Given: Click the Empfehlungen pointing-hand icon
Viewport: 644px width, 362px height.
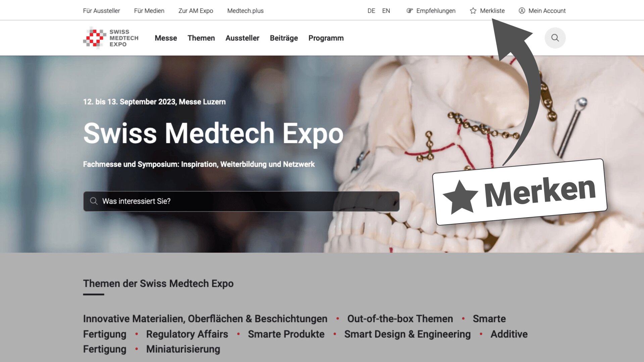Looking at the screenshot, I should pyautogui.click(x=409, y=11).
